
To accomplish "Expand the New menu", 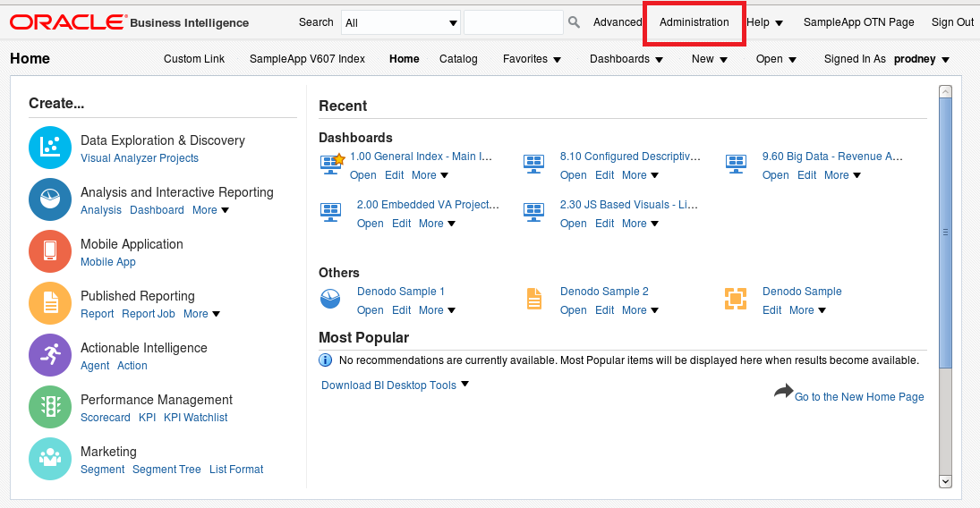I will point(710,59).
